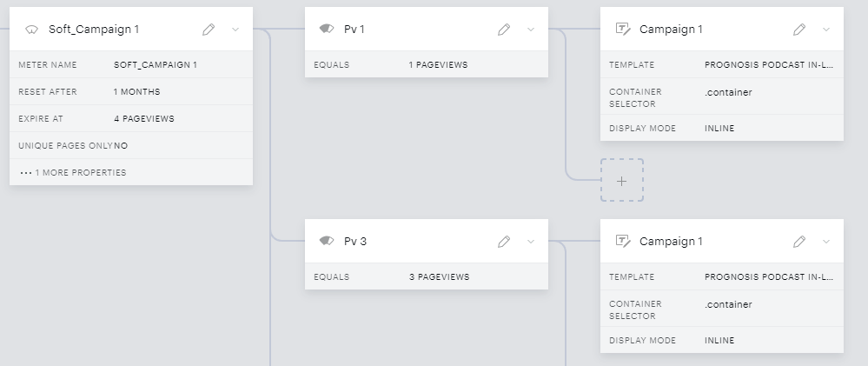Open chevron menu on Campaign 1 beside Pv 1
This screenshot has height=366, width=868.
click(x=826, y=30)
